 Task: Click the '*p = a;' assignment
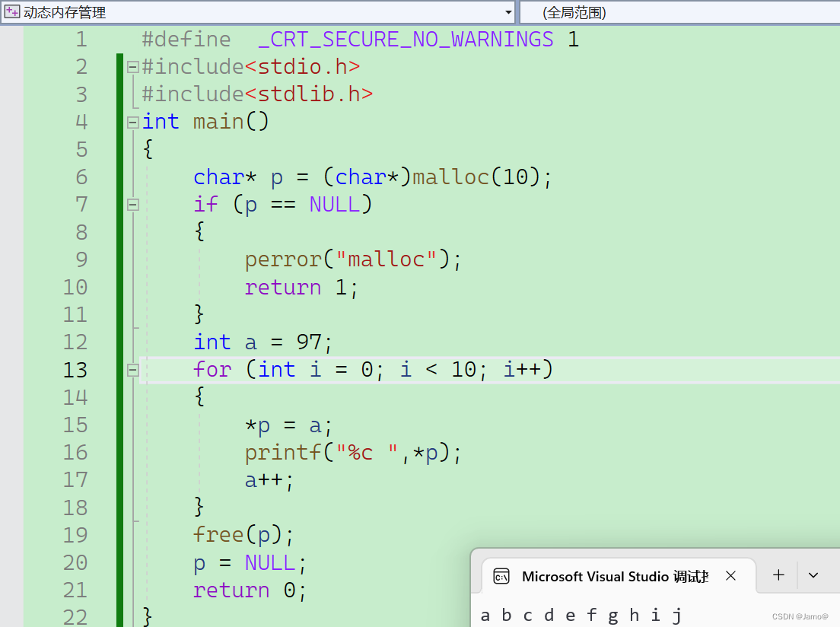click(x=289, y=425)
